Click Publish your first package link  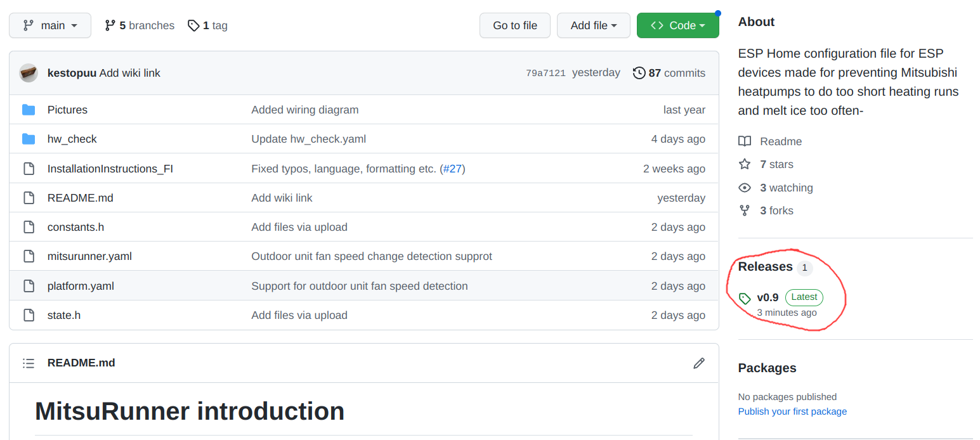pos(792,411)
